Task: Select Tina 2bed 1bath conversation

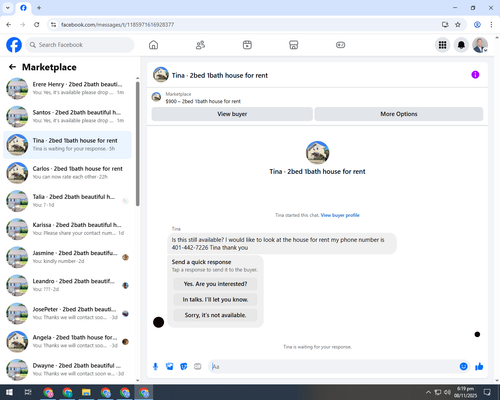Action: tap(67, 145)
